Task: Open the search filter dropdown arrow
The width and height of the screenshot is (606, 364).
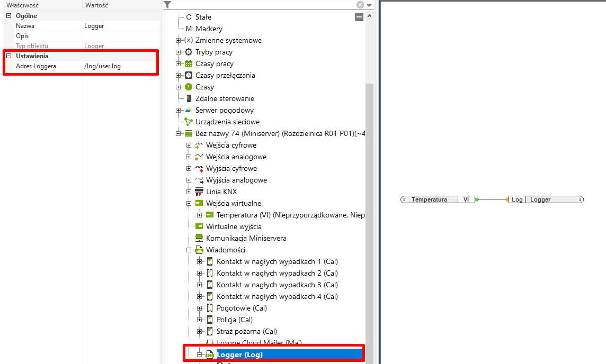Action: point(369,5)
